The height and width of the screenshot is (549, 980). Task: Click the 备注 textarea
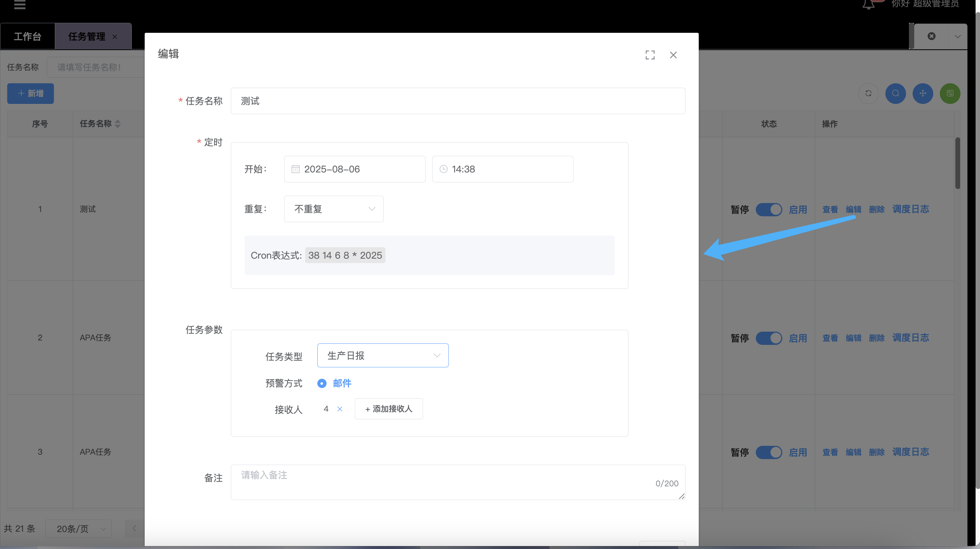point(458,482)
